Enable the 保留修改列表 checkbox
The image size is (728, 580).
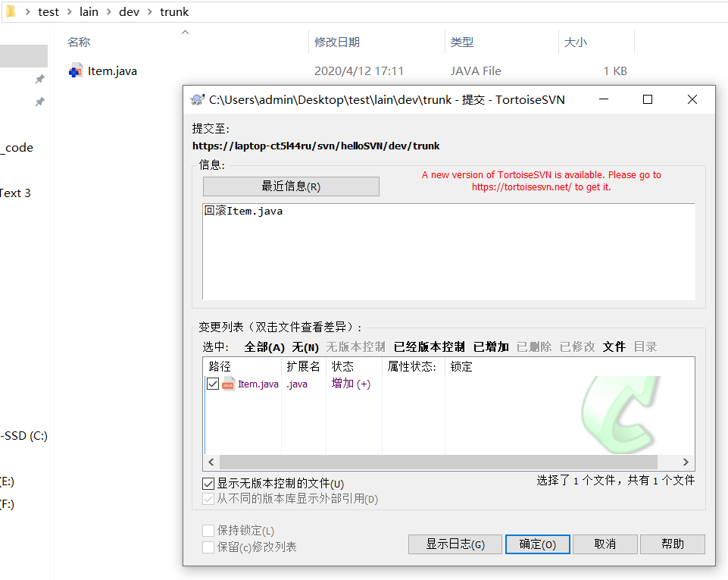(x=208, y=547)
